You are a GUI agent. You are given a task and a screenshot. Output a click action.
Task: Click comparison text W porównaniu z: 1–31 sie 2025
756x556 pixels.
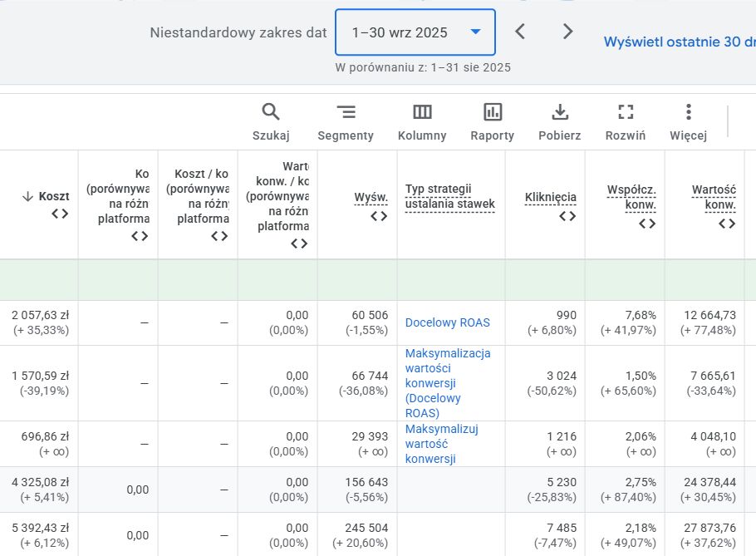tap(423, 67)
